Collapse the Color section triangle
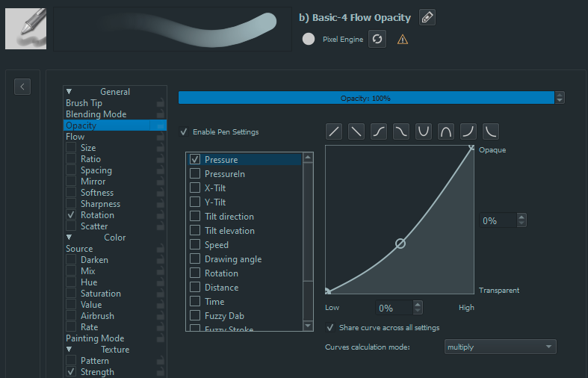This screenshot has width=588, height=378. (x=69, y=238)
